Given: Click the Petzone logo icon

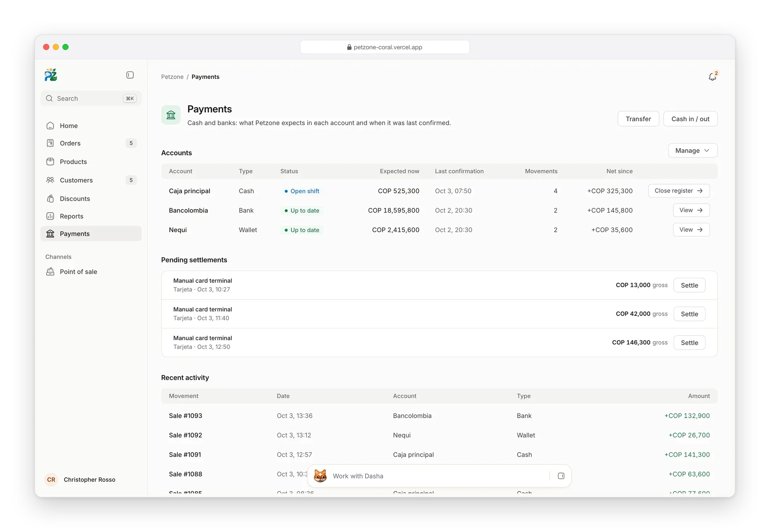Looking at the screenshot, I should (51, 75).
